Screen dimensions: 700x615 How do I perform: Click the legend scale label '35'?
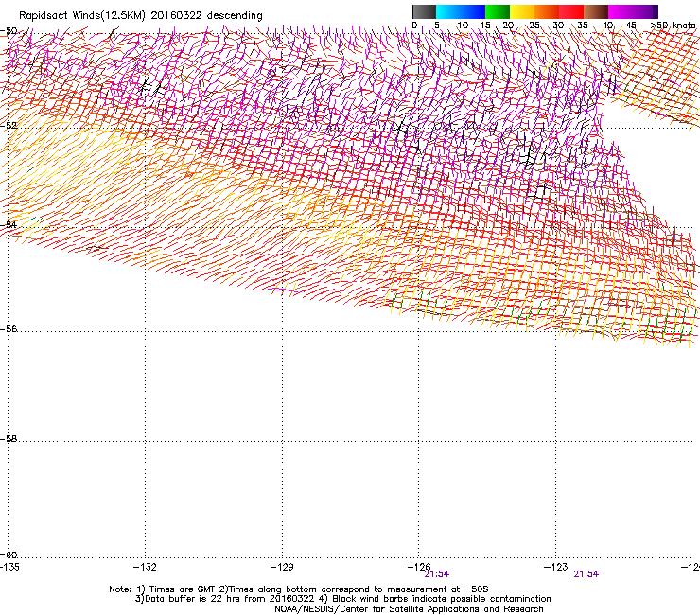click(583, 26)
